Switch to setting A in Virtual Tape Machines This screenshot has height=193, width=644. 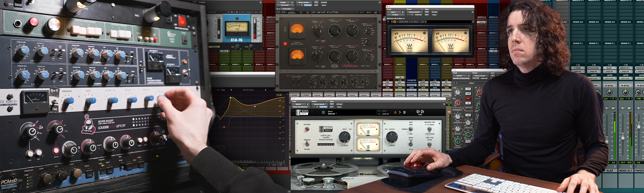[x=395, y=112]
